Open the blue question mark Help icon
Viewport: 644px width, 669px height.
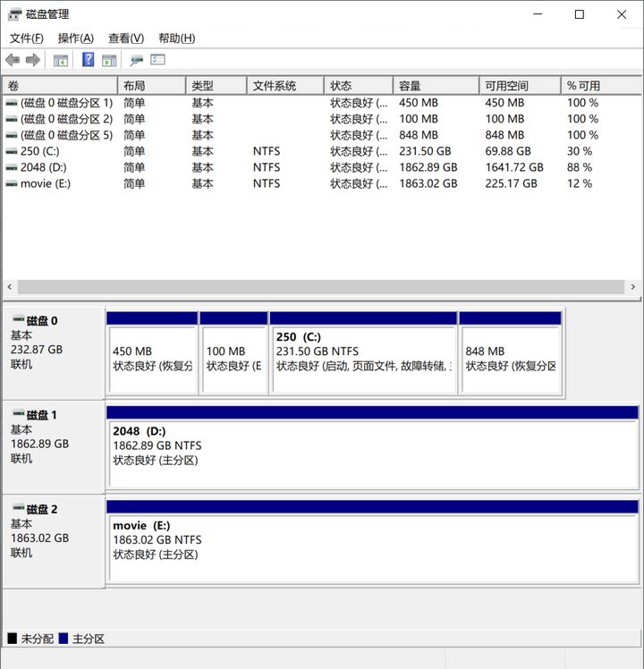(x=88, y=60)
